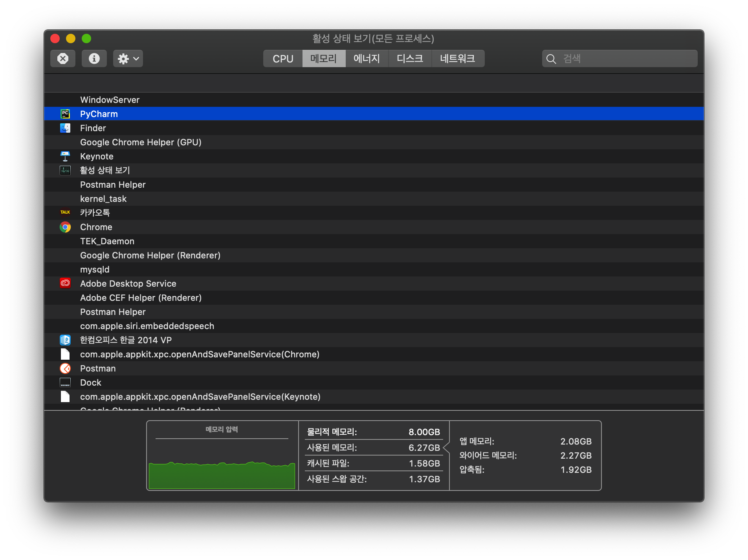Switch to the CPU tab

(x=283, y=59)
